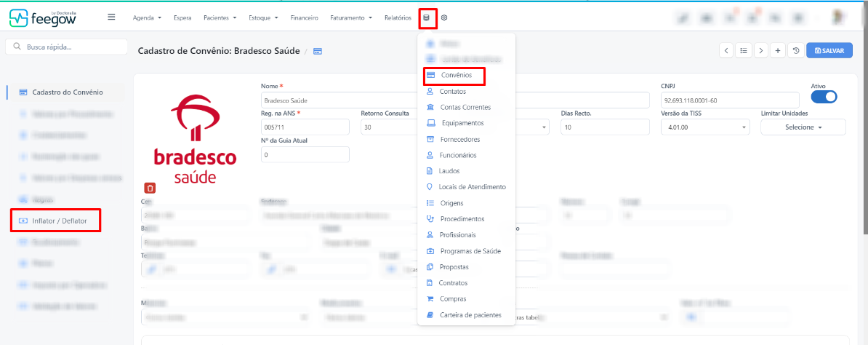The image size is (868, 345).
Task: Click the laptop icon beside Equipamentos
Action: coord(430,122)
